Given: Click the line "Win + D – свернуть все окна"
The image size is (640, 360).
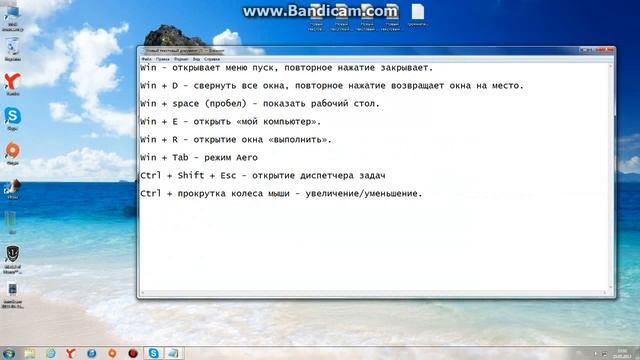Looking at the screenshot, I should pyautogui.click(x=331, y=86).
